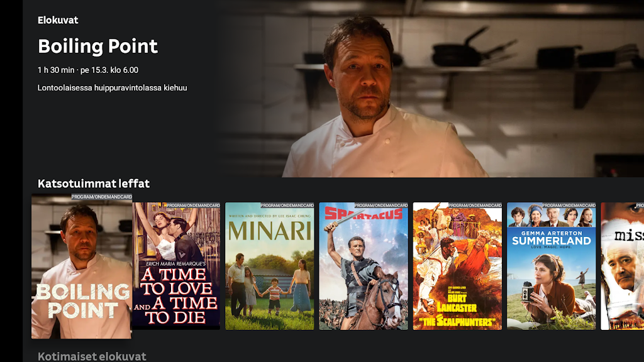This screenshot has height=362, width=644.
Task: Open the Boiling Point poster card
Action: pyautogui.click(x=82, y=266)
